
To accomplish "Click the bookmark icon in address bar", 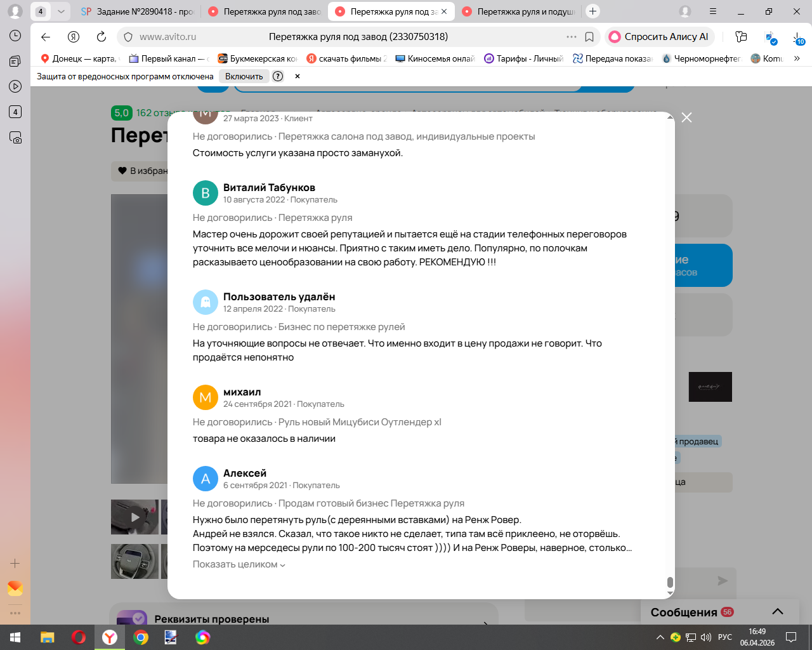I will [589, 37].
